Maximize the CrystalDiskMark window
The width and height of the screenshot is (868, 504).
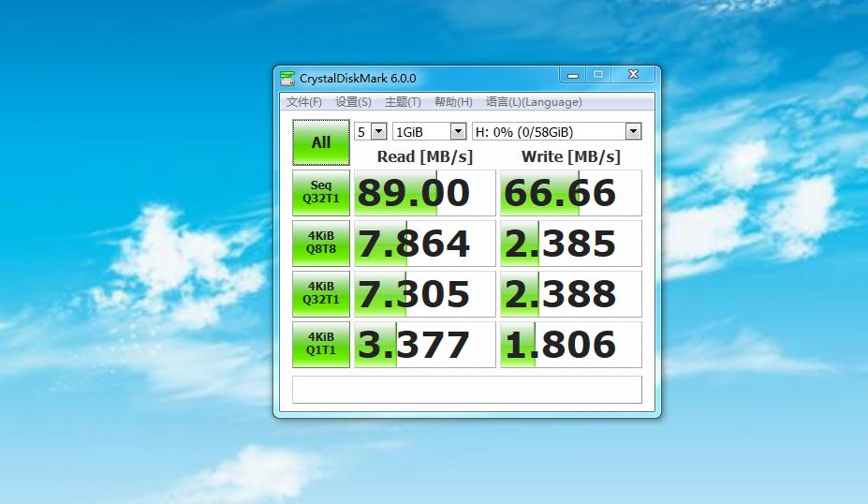598,75
